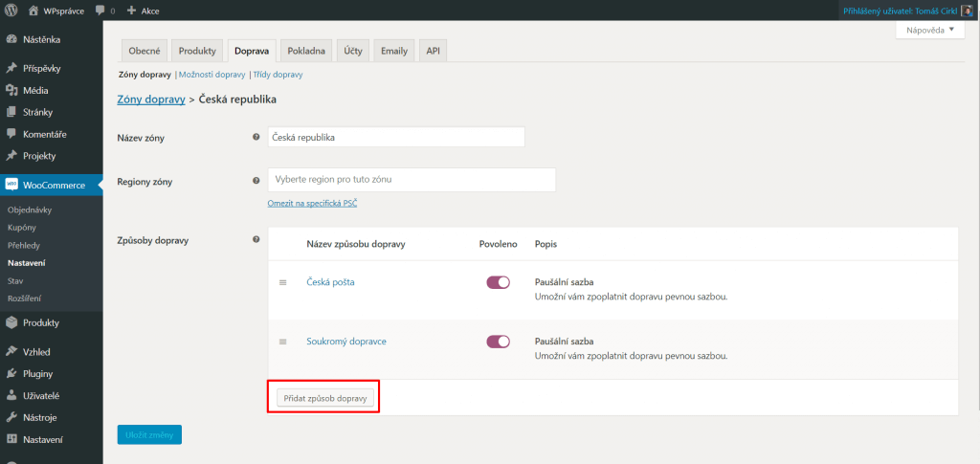Go back to Zóny dopravy breadcrumb

[x=151, y=99]
